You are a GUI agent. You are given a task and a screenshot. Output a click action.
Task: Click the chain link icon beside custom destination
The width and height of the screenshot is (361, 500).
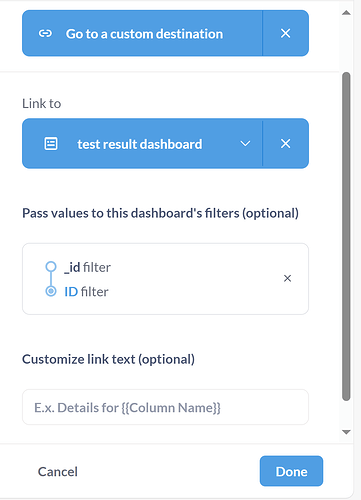coord(45,33)
